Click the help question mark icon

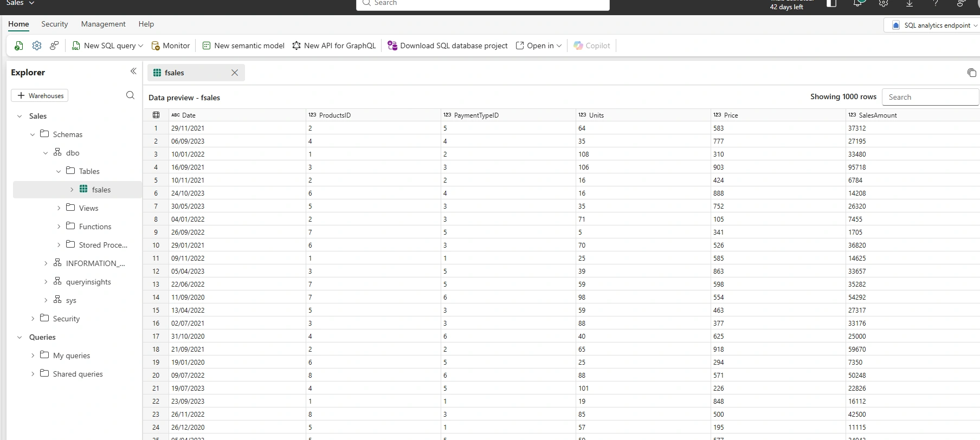coord(936,3)
